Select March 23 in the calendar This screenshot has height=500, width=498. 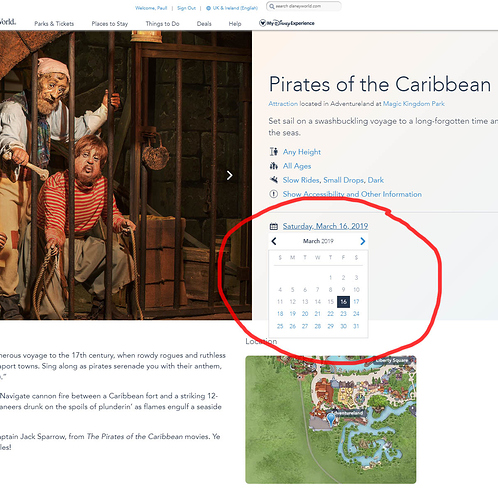[343, 314]
